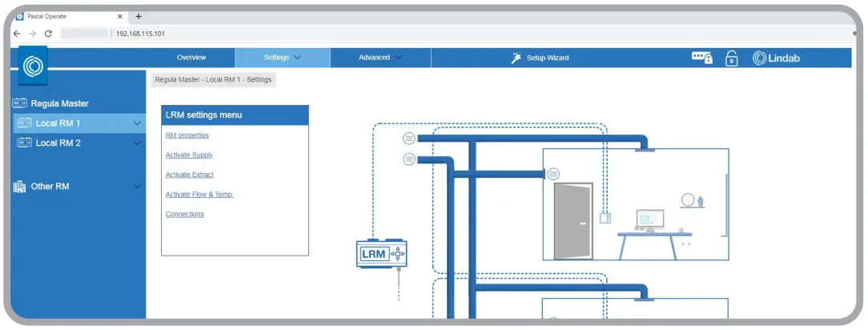
Task: Click the network lock icon in header
Action: tap(702, 58)
